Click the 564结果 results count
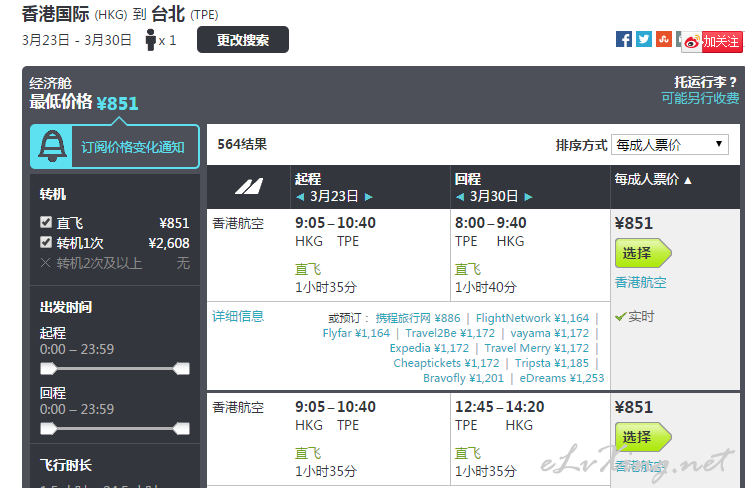The image size is (745, 496). (242, 144)
